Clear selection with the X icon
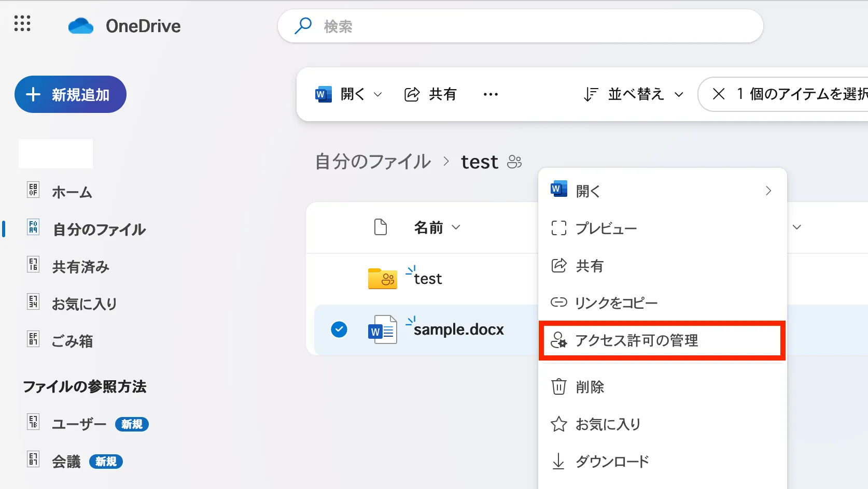The image size is (868, 489). tap(719, 94)
